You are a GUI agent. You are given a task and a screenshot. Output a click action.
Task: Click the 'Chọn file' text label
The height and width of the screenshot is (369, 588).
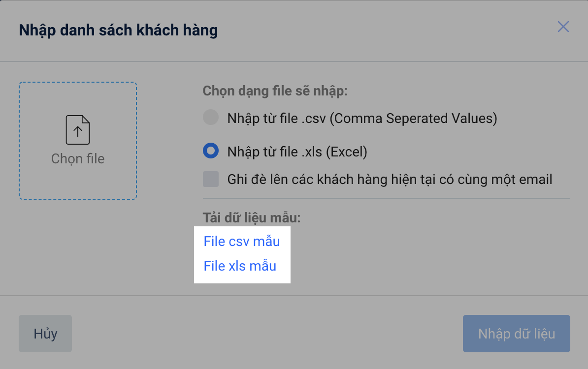[x=78, y=159]
